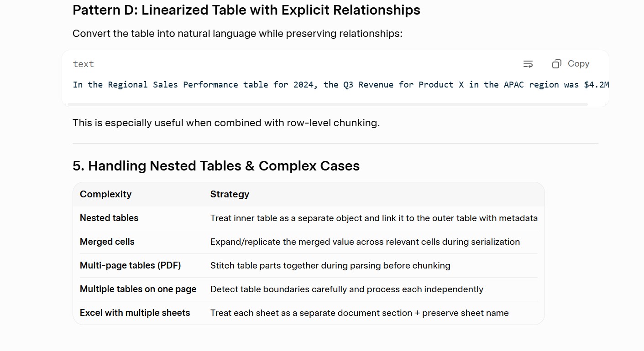
Task: Select the Strategy column header
Action: tap(230, 194)
